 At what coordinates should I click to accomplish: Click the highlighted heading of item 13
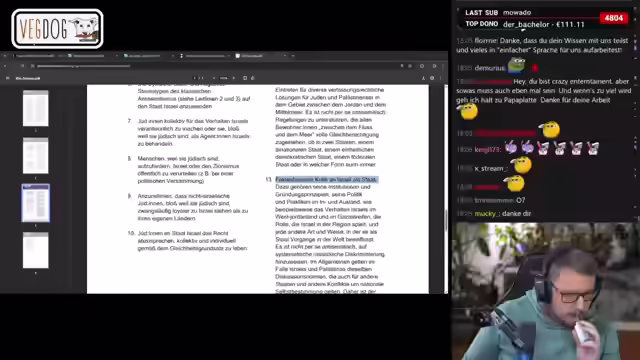click(x=327, y=179)
